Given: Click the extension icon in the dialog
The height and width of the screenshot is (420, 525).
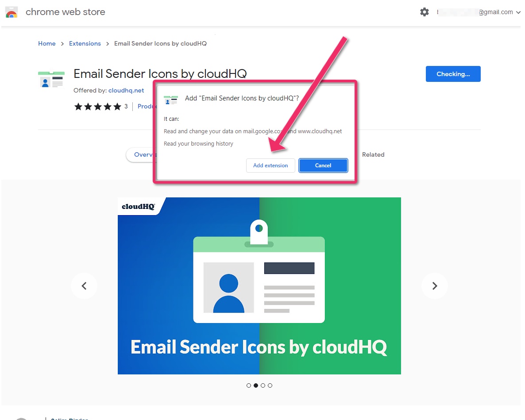Looking at the screenshot, I should click(x=171, y=100).
